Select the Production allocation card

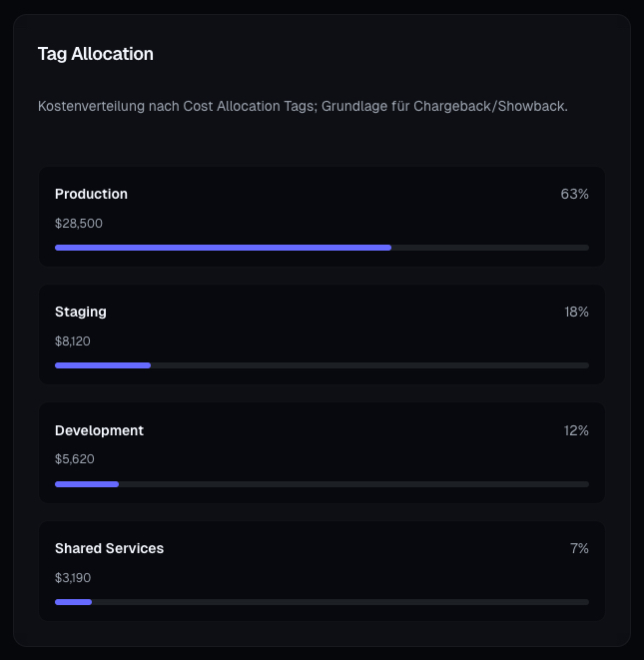pos(322,218)
